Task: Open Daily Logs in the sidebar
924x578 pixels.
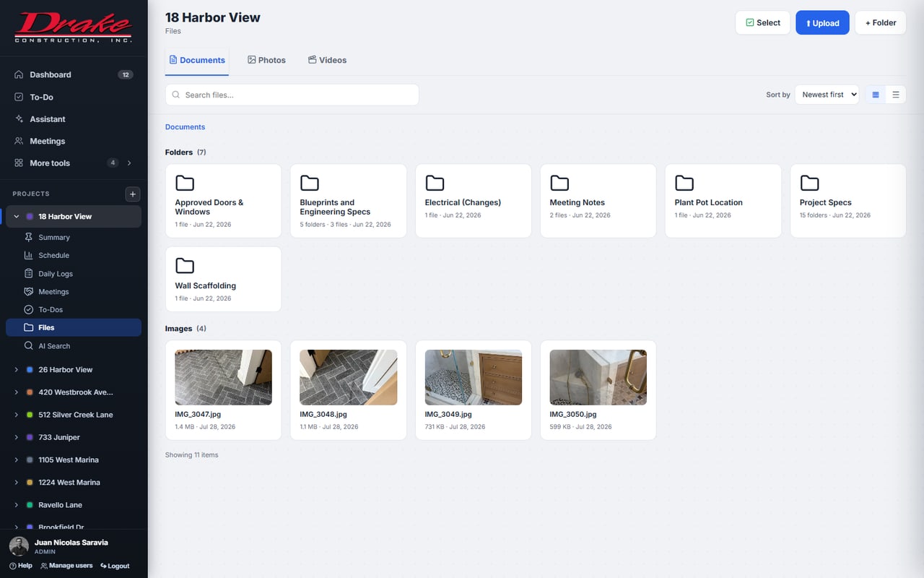Action: pos(74,274)
